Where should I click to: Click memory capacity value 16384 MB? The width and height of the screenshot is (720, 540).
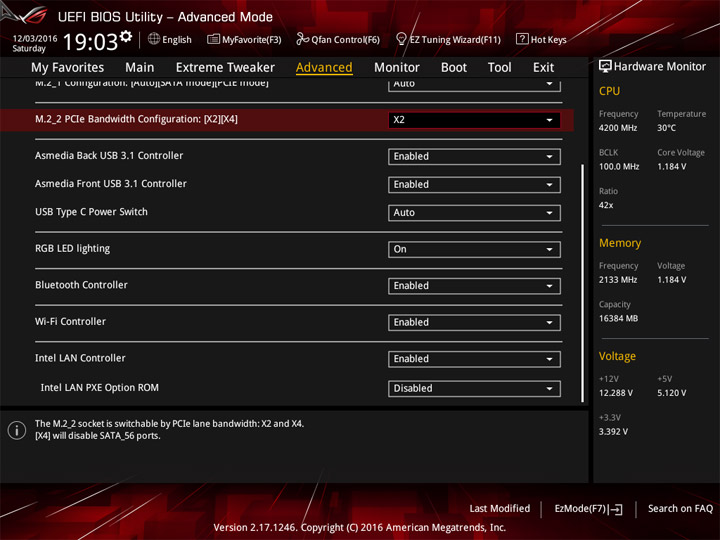[618, 318]
